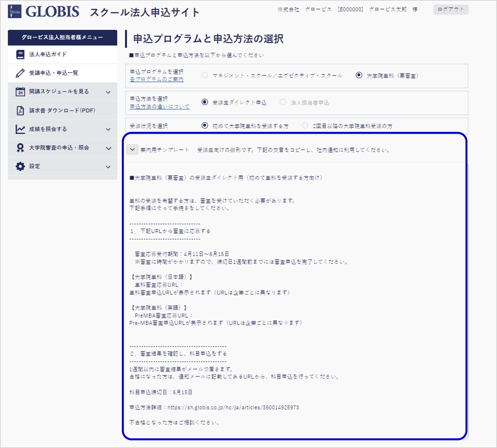
Task: Expand 成績を照会する chevron
Action: pyautogui.click(x=108, y=129)
